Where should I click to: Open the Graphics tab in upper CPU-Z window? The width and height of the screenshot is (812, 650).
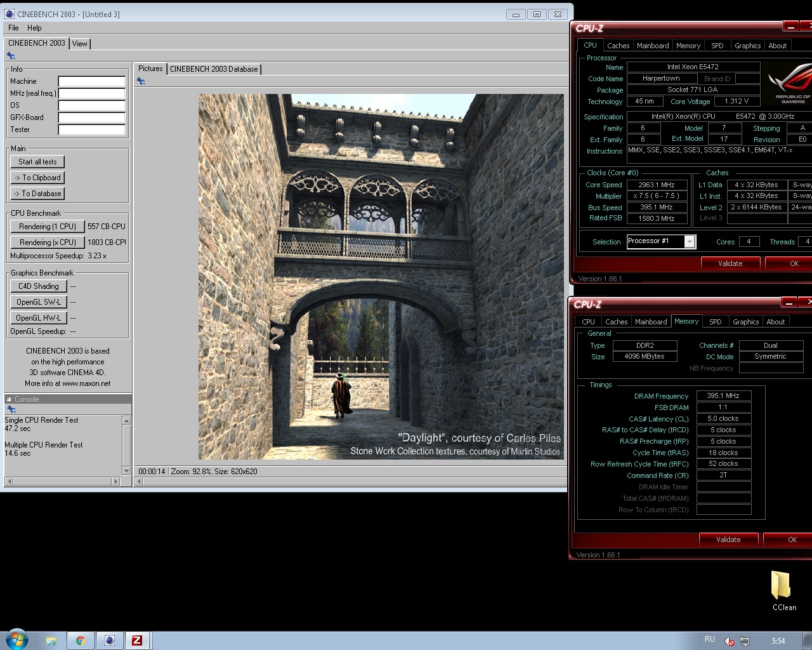coord(748,46)
